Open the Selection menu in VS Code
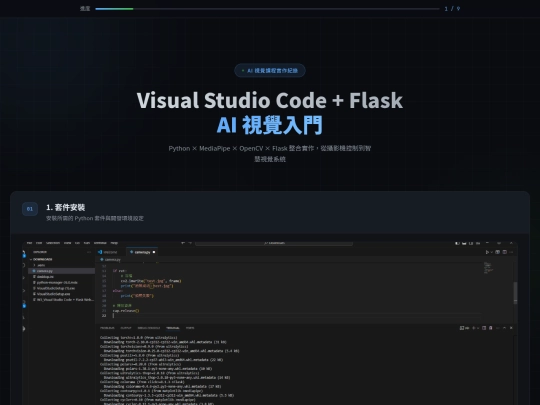 [53, 243]
